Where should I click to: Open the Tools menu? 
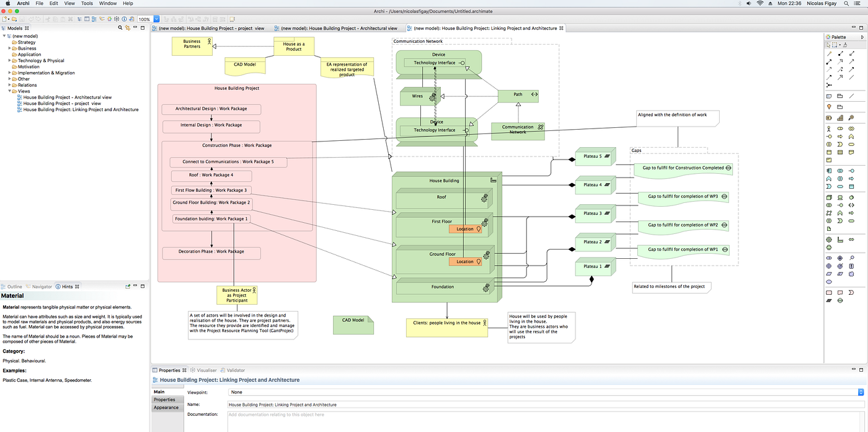click(87, 3)
